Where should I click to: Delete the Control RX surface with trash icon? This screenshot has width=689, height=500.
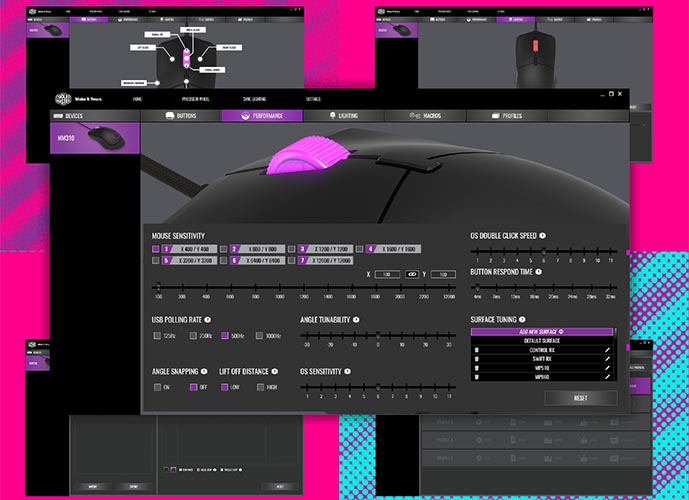(x=477, y=350)
